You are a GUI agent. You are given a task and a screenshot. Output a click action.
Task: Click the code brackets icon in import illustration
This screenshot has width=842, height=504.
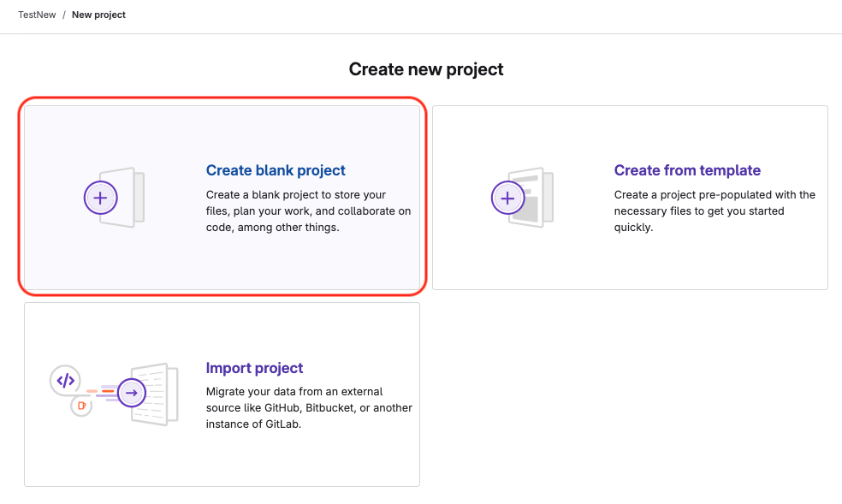point(65,380)
